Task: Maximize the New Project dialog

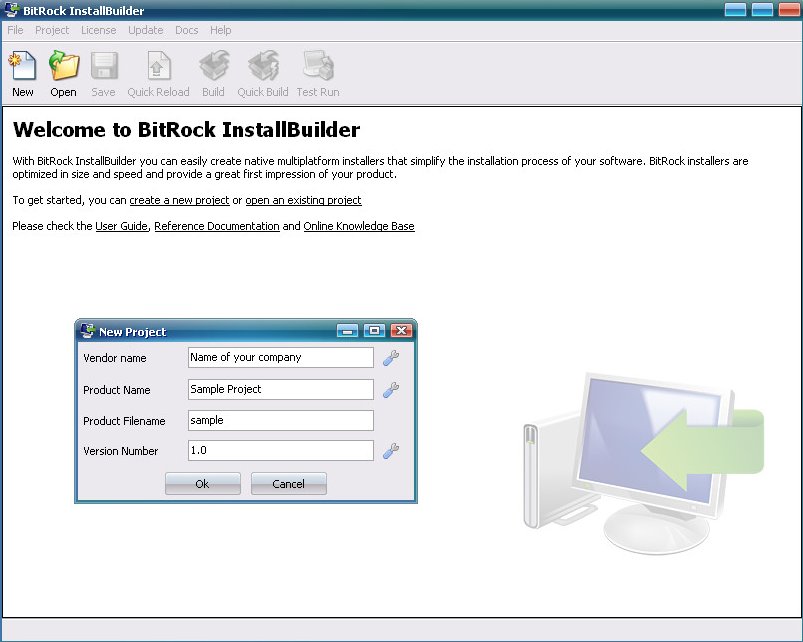Action: point(374,331)
